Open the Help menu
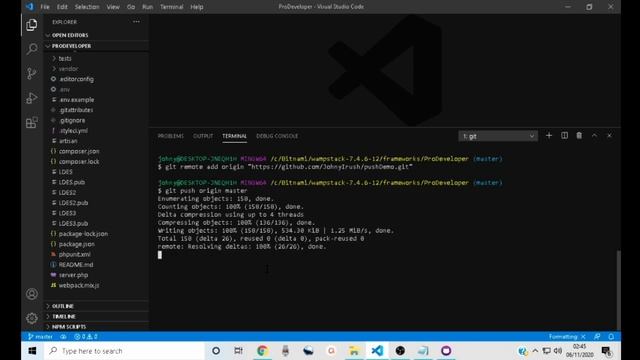 [x=197, y=7]
